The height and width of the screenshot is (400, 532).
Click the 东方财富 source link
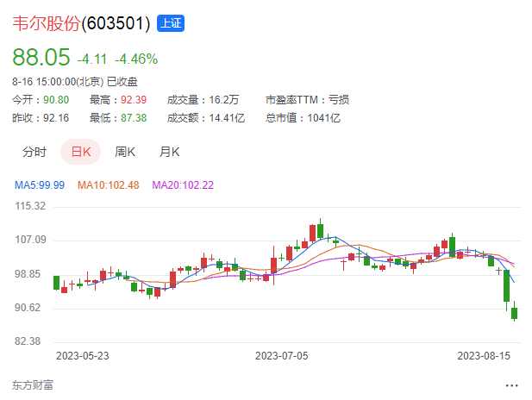coord(33,385)
